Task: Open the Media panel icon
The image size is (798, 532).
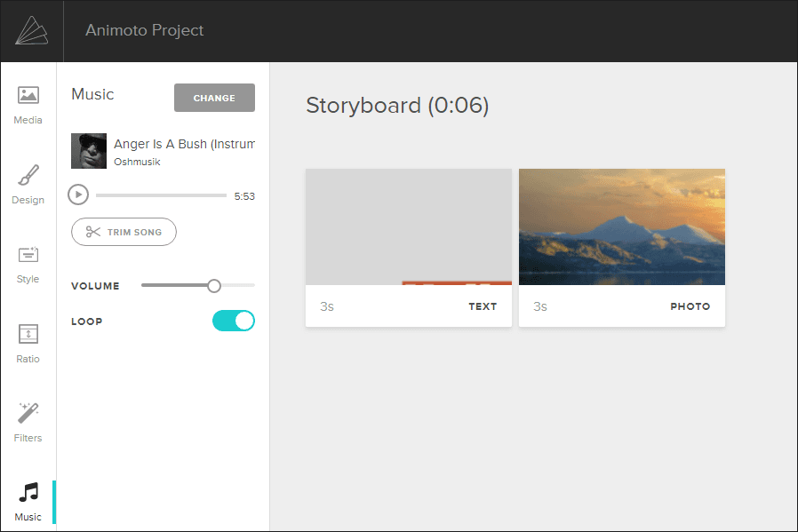Action: pos(28,95)
